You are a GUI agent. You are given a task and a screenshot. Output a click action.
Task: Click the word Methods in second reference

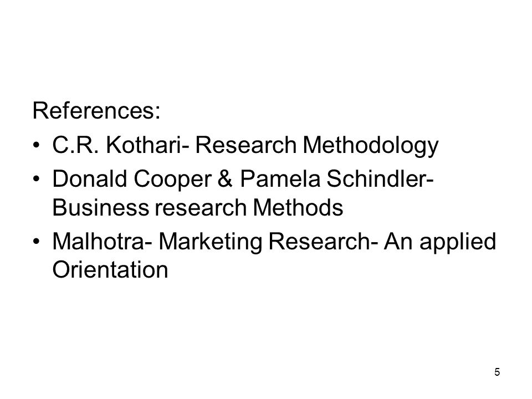[x=298, y=207]
